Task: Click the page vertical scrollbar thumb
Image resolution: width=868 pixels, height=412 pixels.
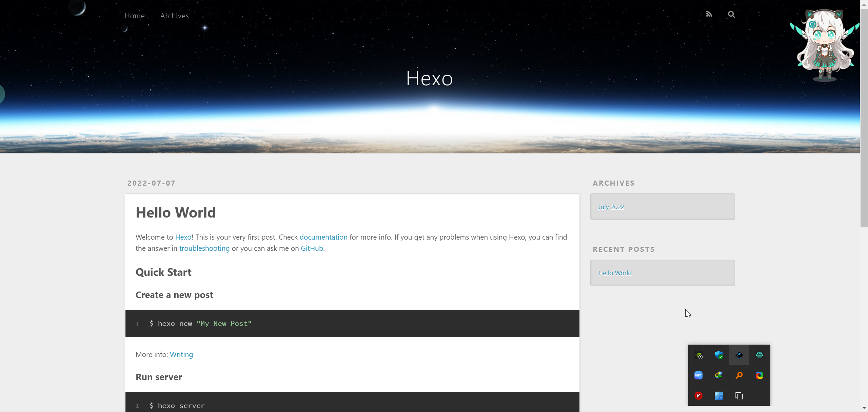Action: point(864,115)
